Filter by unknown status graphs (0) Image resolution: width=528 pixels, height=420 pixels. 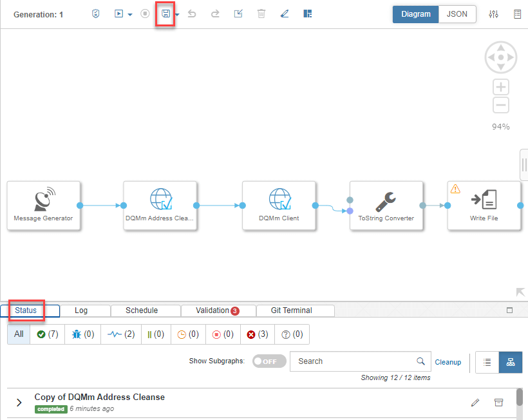tap(292, 334)
